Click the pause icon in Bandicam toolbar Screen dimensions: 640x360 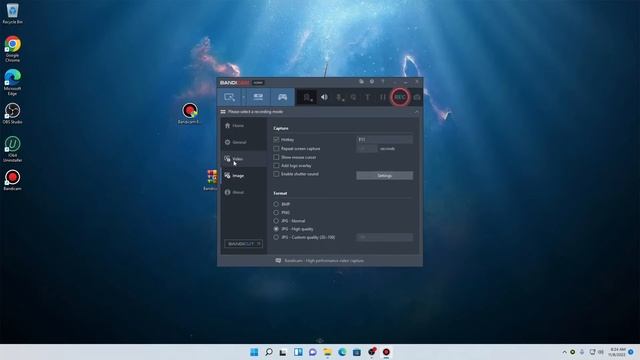[x=382, y=97]
